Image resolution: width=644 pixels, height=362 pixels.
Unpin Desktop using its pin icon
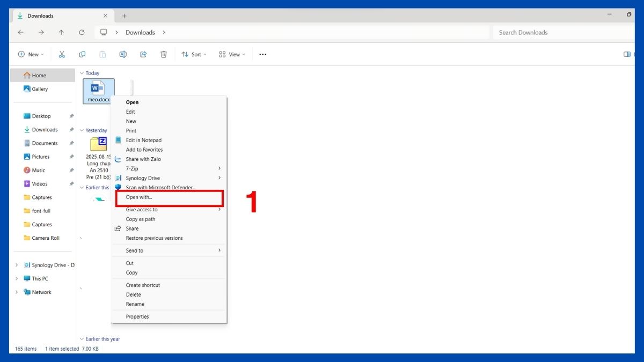coord(71,116)
